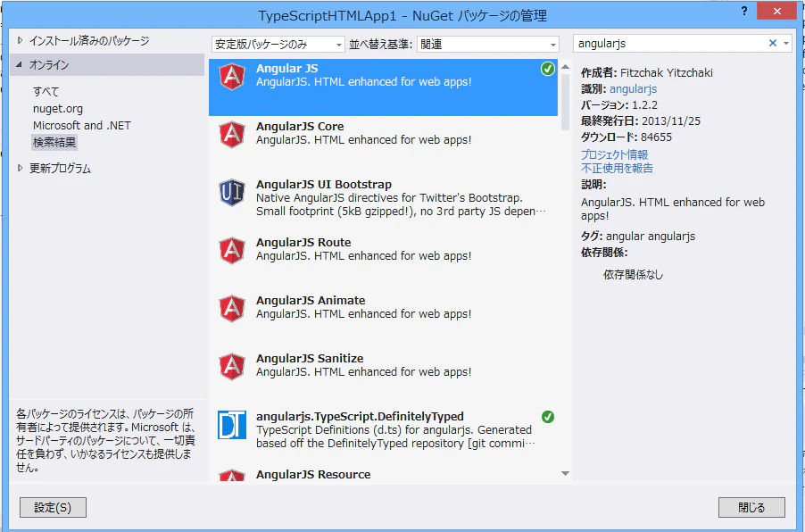
Task: Select the AngularJS Sanitize package title
Action: click(310, 359)
